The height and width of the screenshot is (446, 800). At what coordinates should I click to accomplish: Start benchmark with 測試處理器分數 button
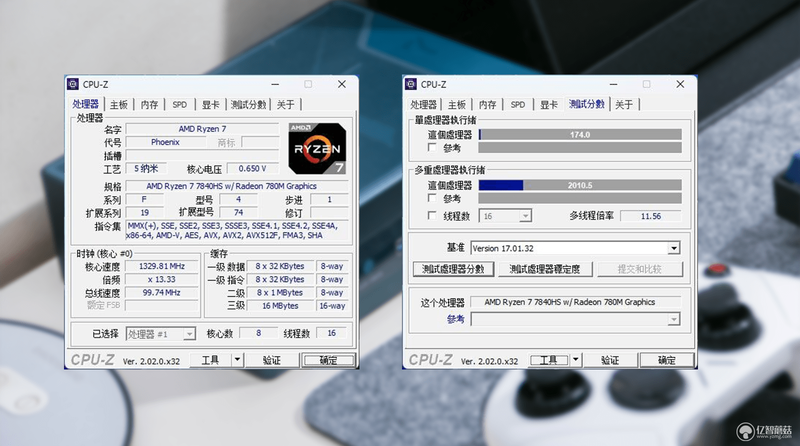[453, 269]
